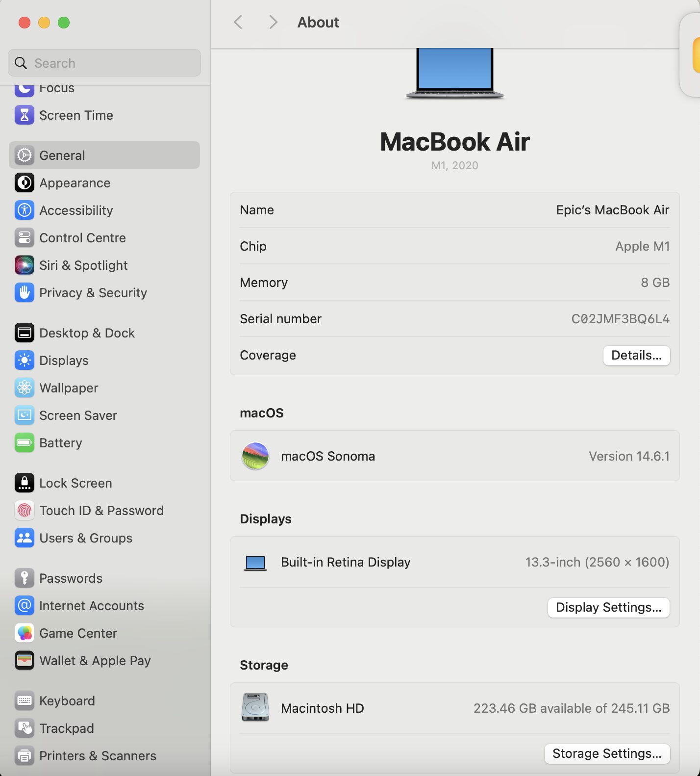Click the Internet Accounts @ icon
Viewport: 700px width, 776px height.
click(25, 606)
